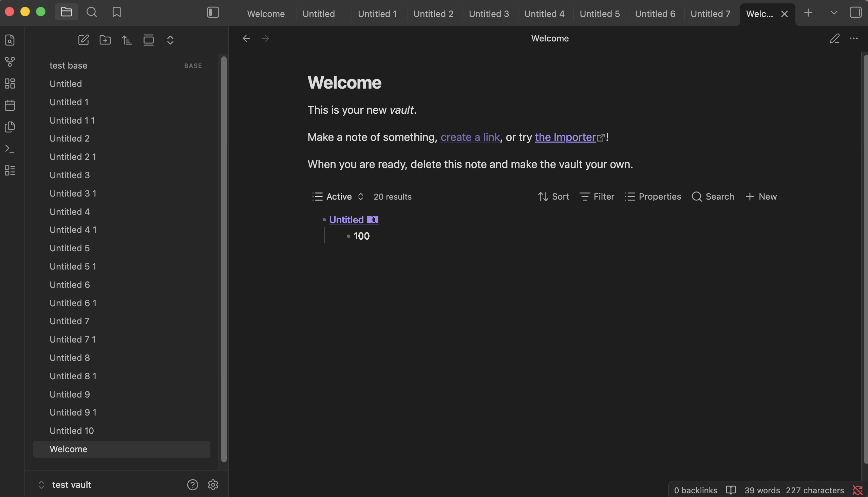Switch to editing mode pencil icon
The width and height of the screenshot is (868, 497).
[x=834, y=38]
